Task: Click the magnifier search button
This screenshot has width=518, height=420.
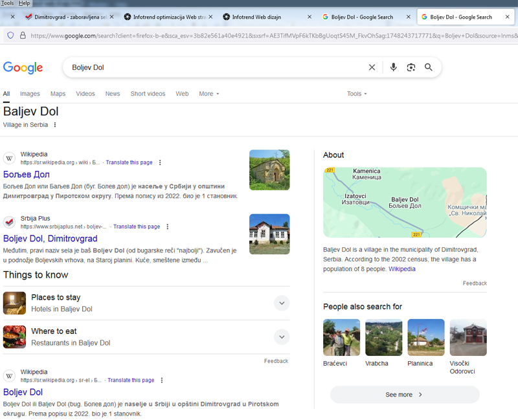Action: [429, 67]
